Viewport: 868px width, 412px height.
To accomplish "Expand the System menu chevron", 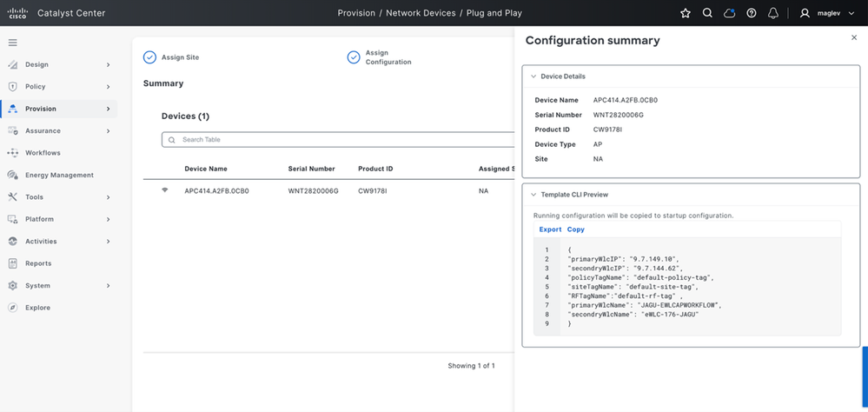I will pos(108,286).
